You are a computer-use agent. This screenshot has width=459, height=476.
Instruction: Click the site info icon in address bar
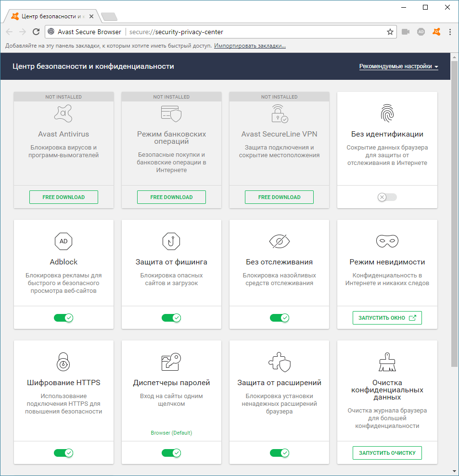click(51, 32)
